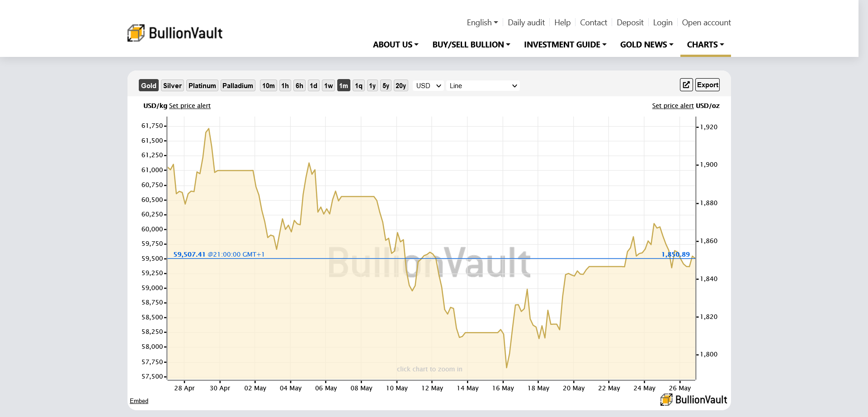Set chart range to 1w
This screenshot has width=868, height=417.
(328, 86)
